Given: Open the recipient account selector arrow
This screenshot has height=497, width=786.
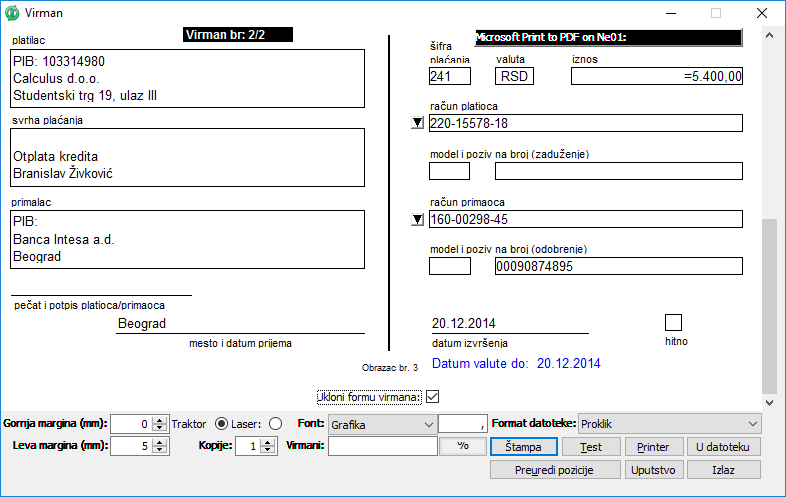Looking at the screenshot, I should point(418,220).
